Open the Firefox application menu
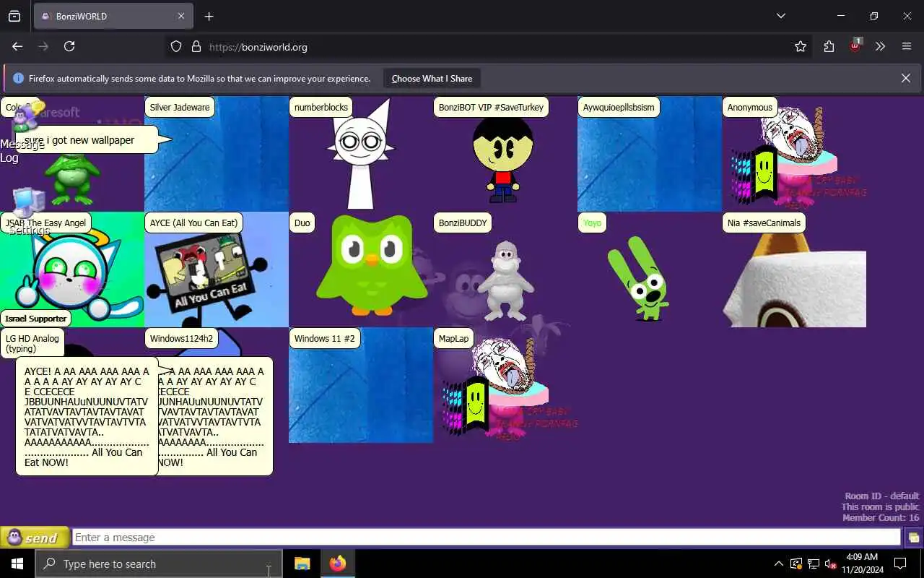This screenshot has width=924, height=578. [907, 46]
